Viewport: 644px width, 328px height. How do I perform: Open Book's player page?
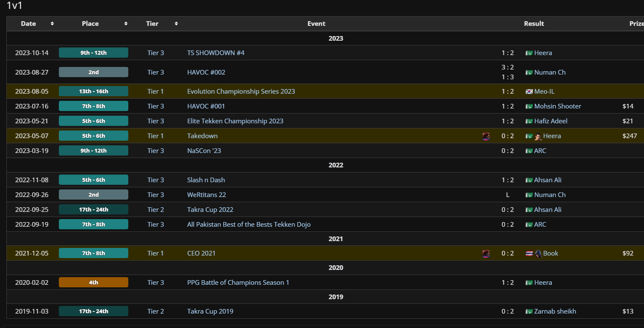(x=551, y=253)
